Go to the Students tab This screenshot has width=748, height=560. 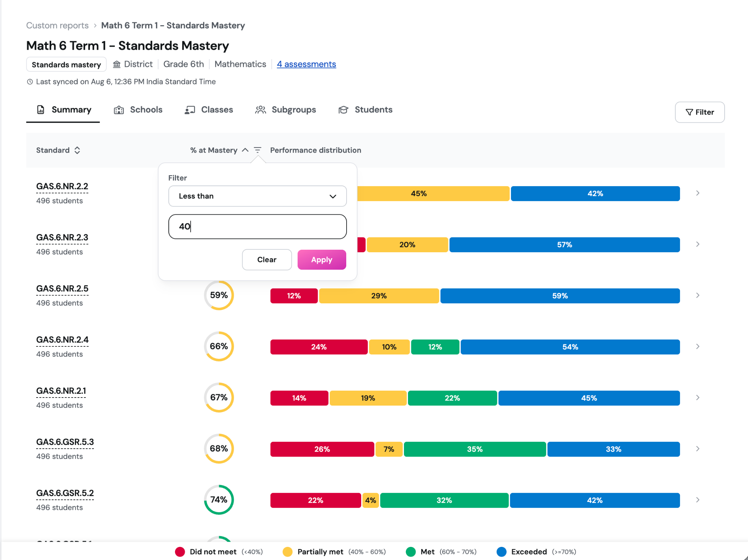click(x=366, y=110)
